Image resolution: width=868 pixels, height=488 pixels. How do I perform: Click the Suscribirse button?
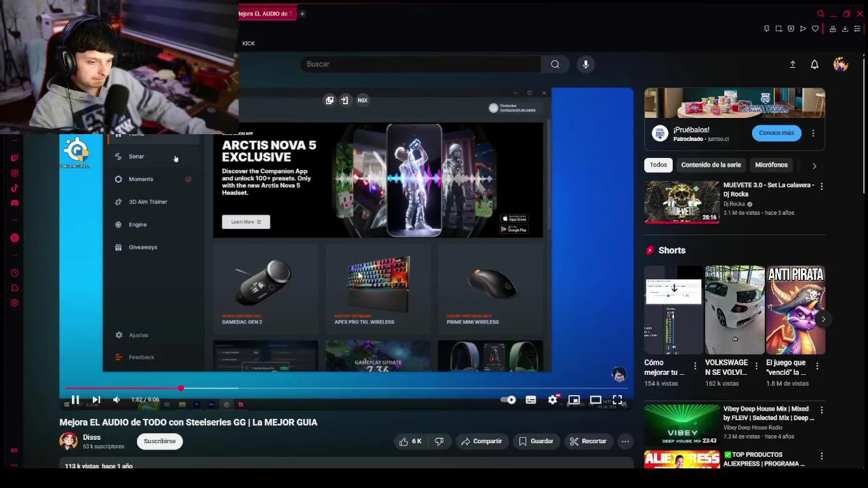click(x=159, y=441)
